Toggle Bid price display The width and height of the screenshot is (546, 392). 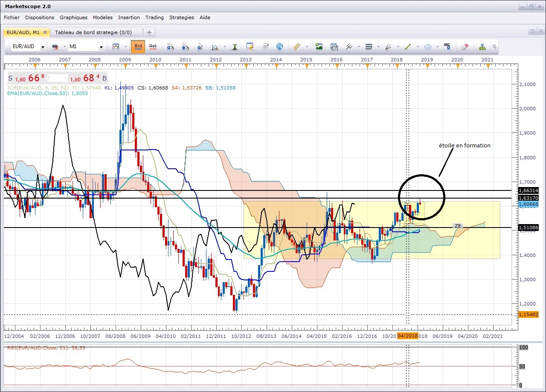[x=138, y=46]
